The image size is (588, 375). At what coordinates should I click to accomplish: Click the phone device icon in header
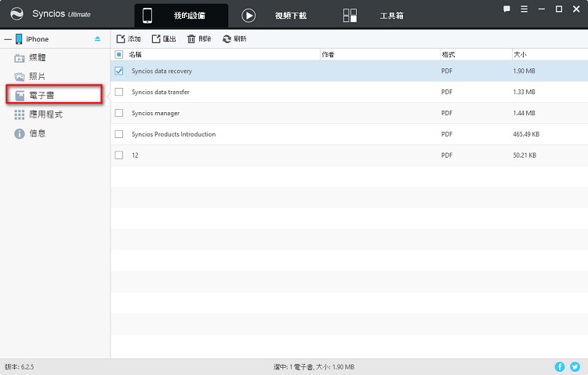pos(147,16)
